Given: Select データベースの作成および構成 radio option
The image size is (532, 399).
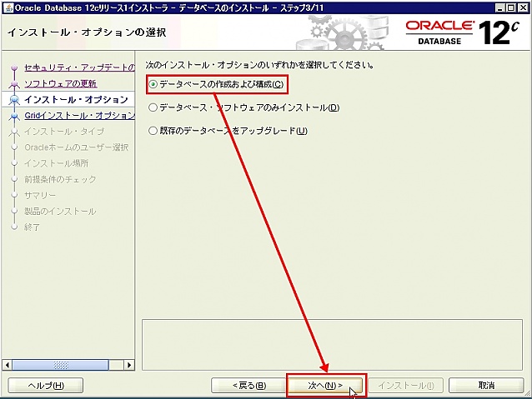Looking at the screenshot, I should 153,84.
